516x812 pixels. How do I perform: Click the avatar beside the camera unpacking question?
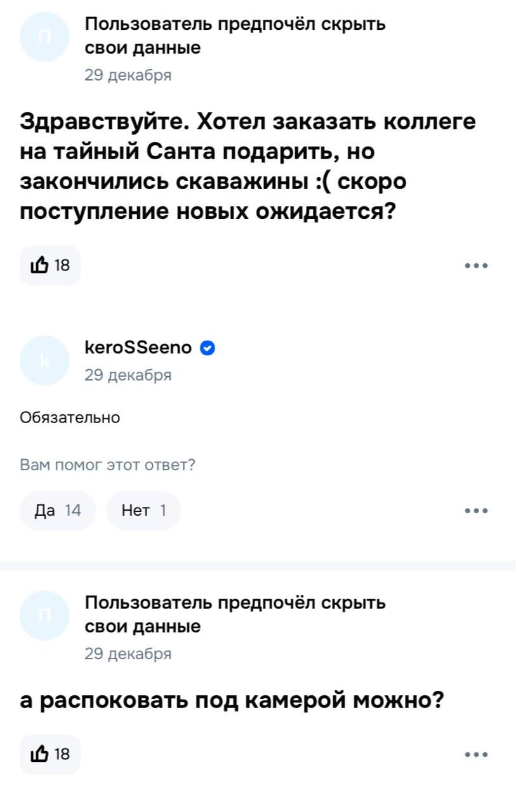[44, 615]
